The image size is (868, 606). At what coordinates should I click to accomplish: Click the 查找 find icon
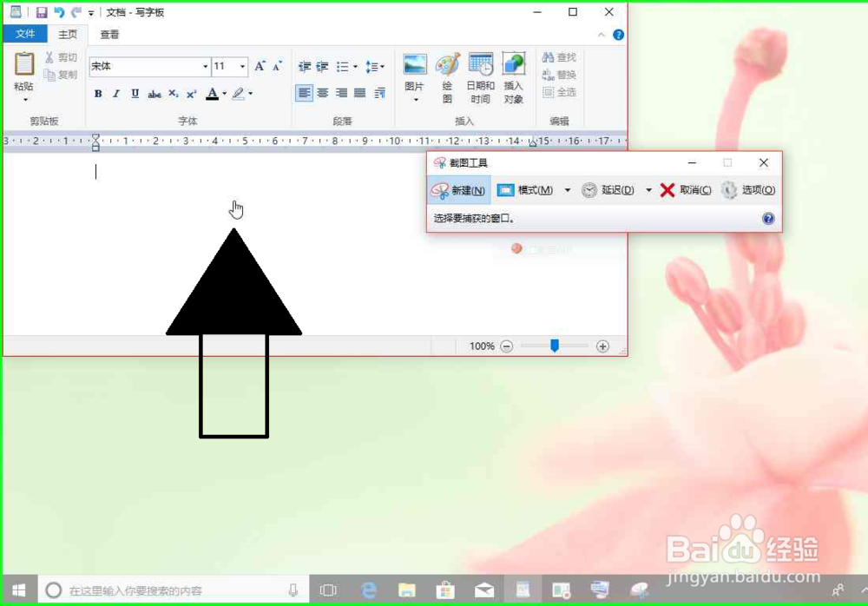(558, 56)
